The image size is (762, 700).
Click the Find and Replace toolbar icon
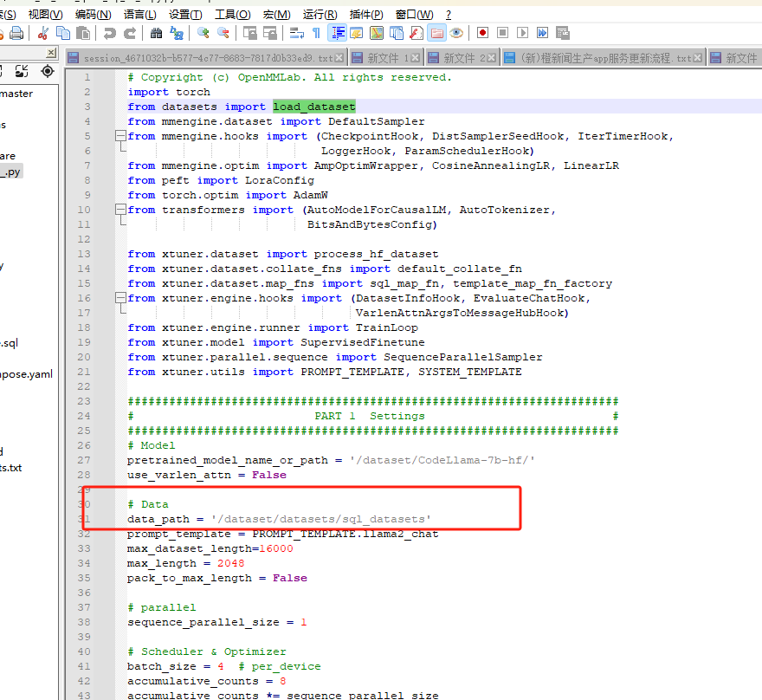click(x=177, y=33)
